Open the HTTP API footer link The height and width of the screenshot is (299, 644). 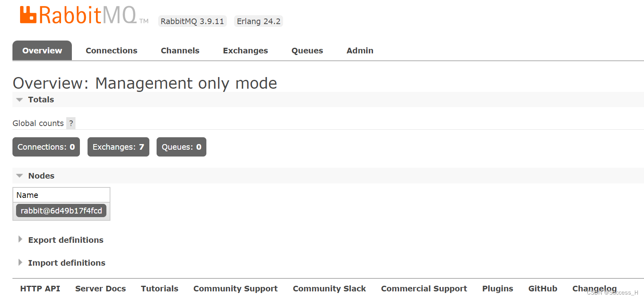pyautogui.click(x=40, y=289)
